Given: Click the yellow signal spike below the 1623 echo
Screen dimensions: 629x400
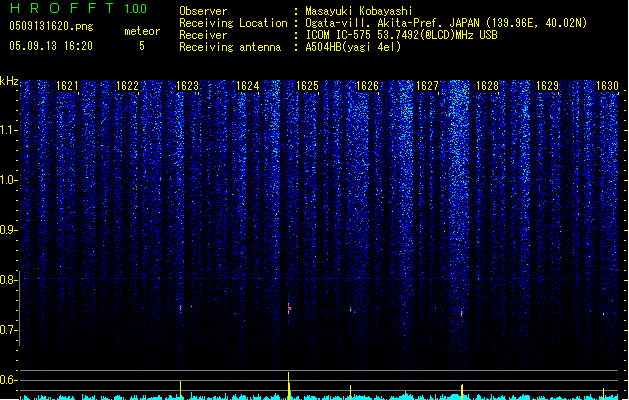Looking at the screenshot, I should click(x=181, y=390).
